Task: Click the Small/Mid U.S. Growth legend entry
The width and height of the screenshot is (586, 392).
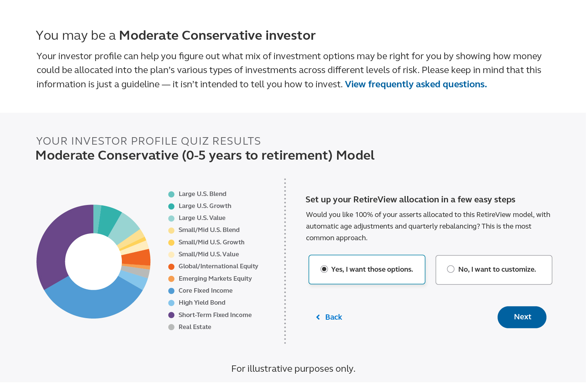Action: click(x=211, y=242)
